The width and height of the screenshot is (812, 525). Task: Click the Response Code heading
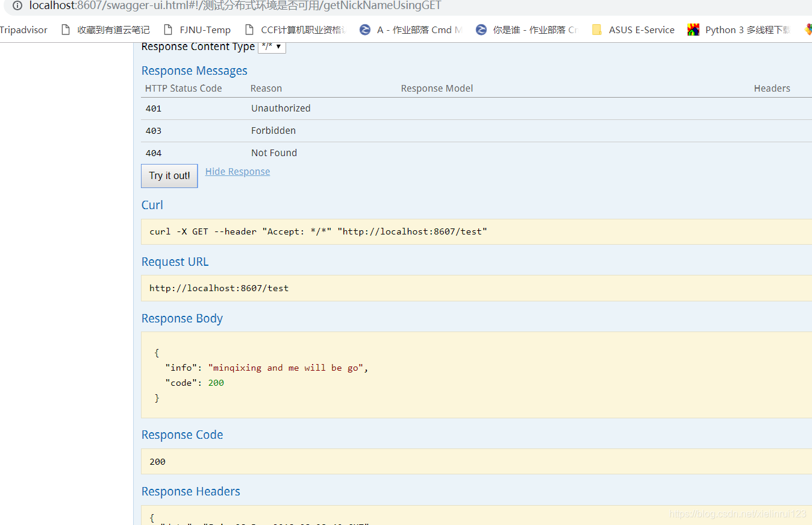pos(182,435)
